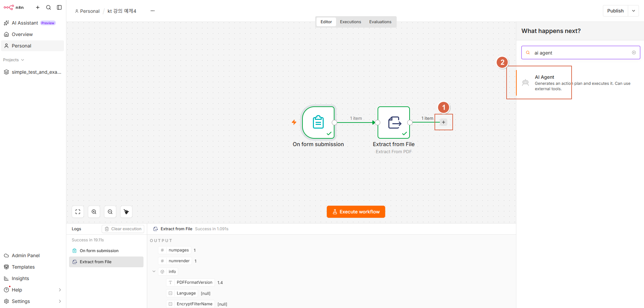Click the EncryptFilterName output field
Image resolution: width=644 pixels, height=308 pixels.
pos(191,304)
